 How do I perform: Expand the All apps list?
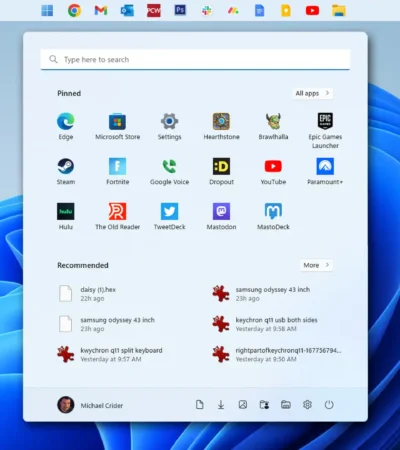pos(312,93)
